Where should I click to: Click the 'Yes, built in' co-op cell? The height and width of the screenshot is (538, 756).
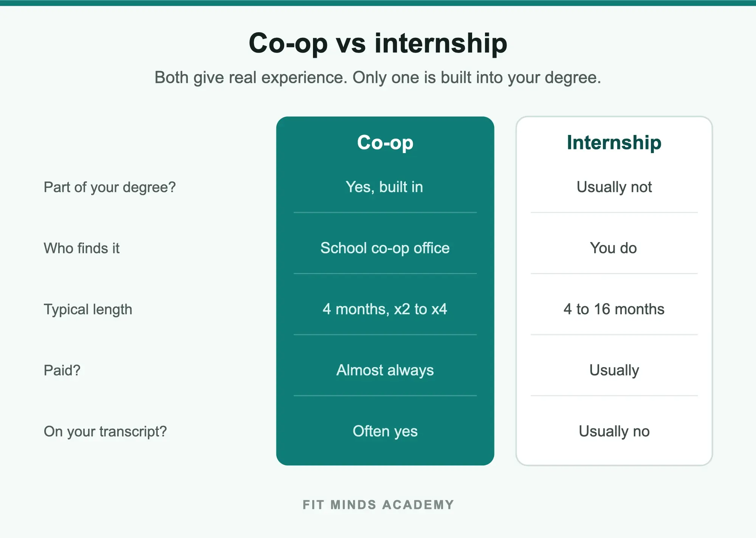[384, 187]
